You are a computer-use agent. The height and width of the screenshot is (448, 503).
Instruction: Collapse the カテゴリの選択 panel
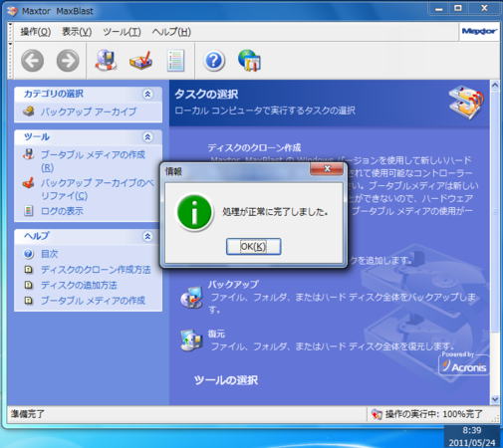(147, 94)
